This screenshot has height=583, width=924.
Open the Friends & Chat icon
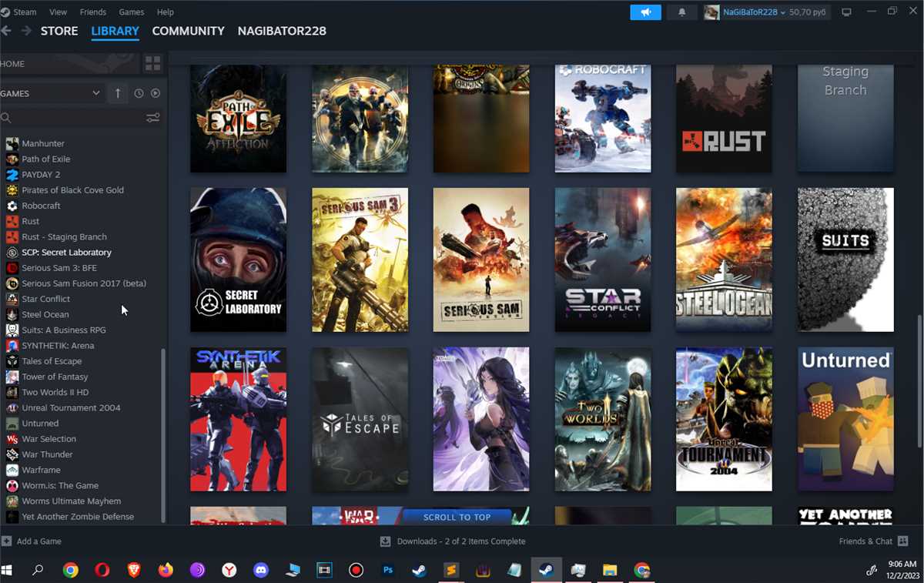click(x=903, y=541)
